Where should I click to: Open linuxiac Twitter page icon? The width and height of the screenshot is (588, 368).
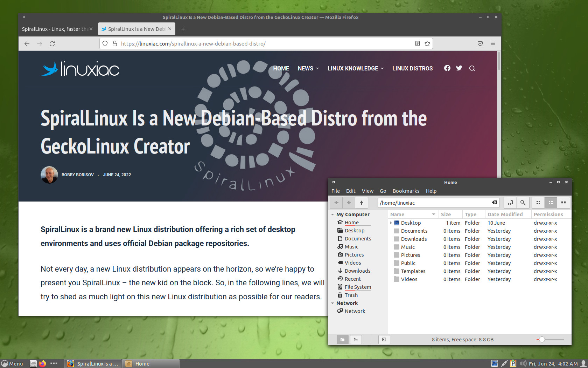[459, 68]
